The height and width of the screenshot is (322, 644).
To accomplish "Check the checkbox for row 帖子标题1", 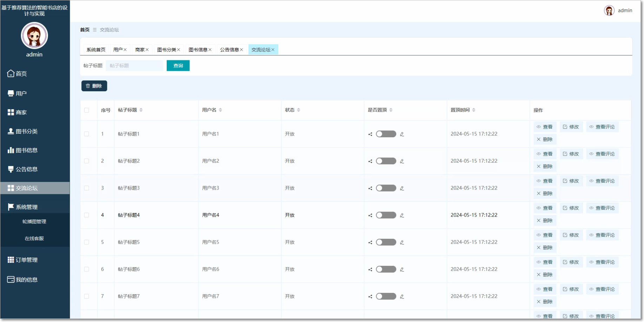I will tap(87, 134).
